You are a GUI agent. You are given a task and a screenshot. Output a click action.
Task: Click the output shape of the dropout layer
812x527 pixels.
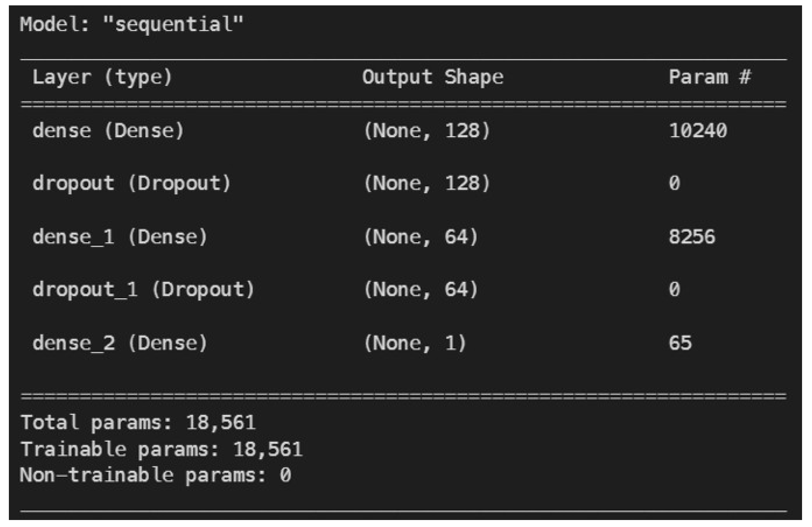[427, 183]
